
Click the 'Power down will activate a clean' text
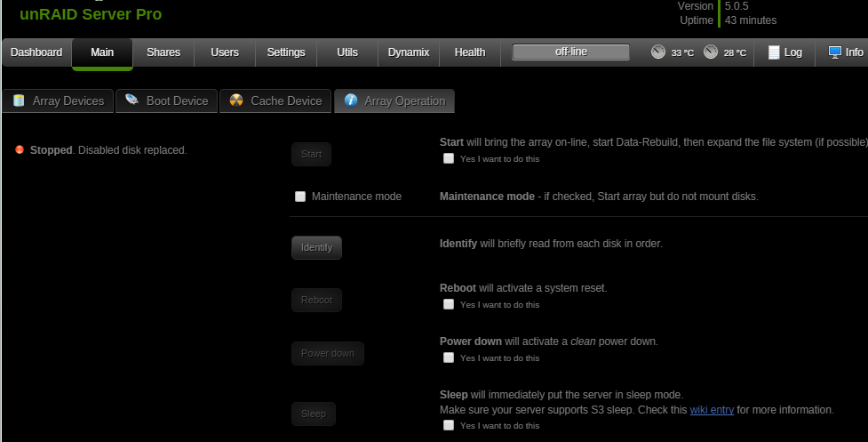click(548, 342)
